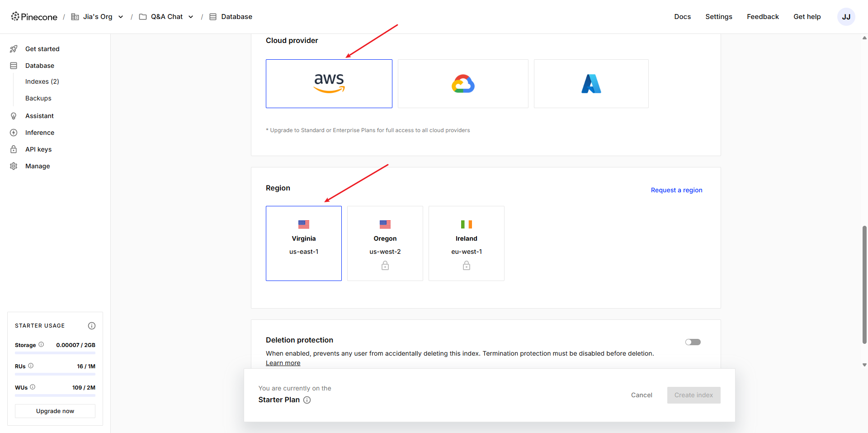Click the Jia's Org building icon

75,17
